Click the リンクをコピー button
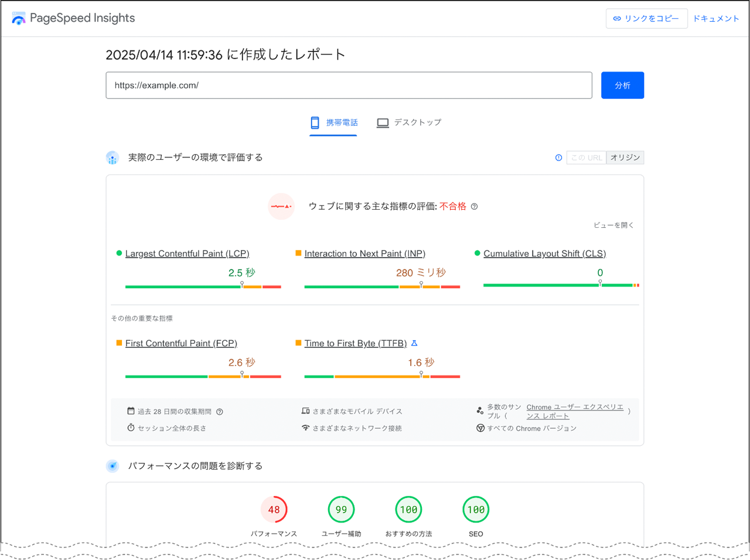 [x=646, y=18]
